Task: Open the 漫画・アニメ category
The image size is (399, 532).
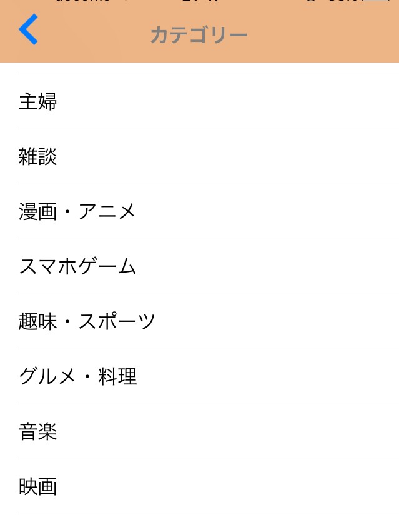Action: pos(77,211)
